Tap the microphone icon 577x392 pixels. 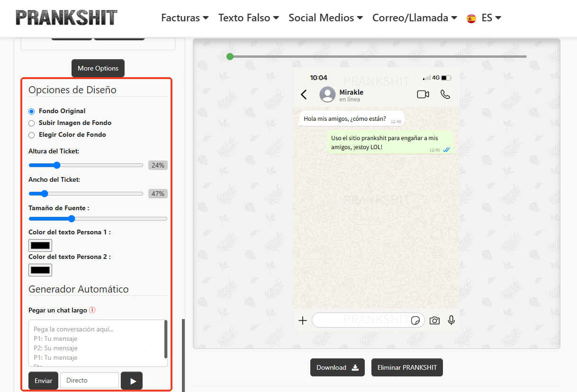[x=451, y=321]
